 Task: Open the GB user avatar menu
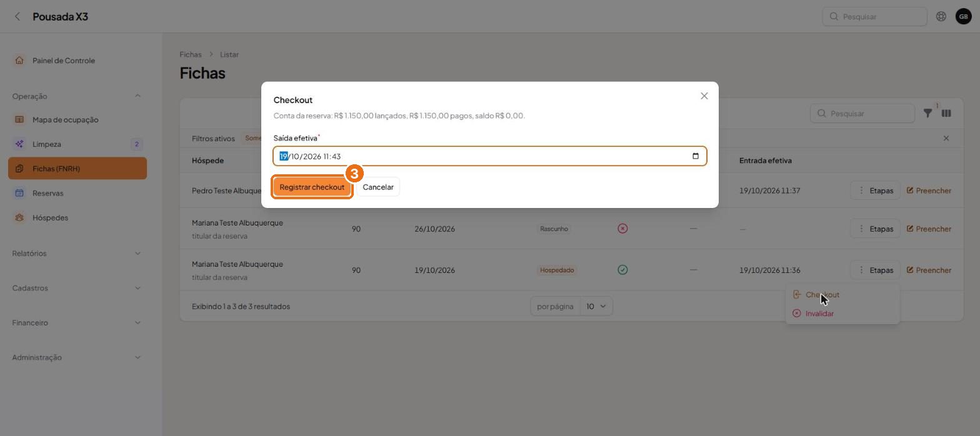coord(963,17)
